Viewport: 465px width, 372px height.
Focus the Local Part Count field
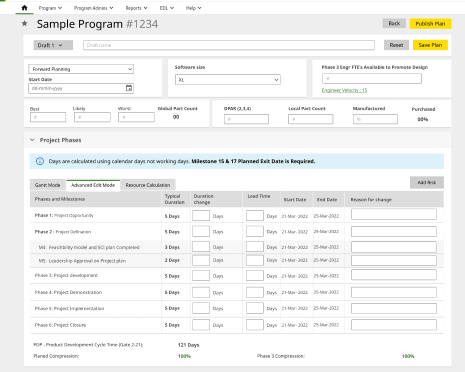pos(311,119)
